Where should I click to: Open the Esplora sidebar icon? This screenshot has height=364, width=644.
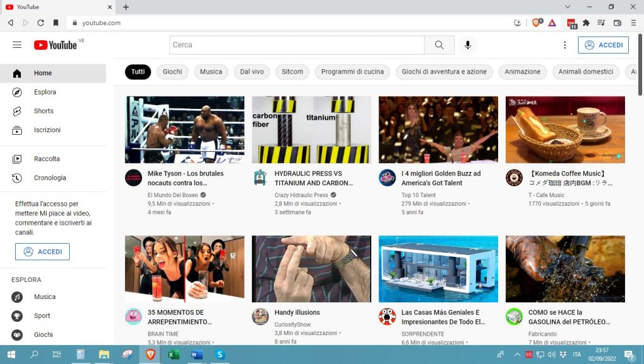click(x=18, y=92)
